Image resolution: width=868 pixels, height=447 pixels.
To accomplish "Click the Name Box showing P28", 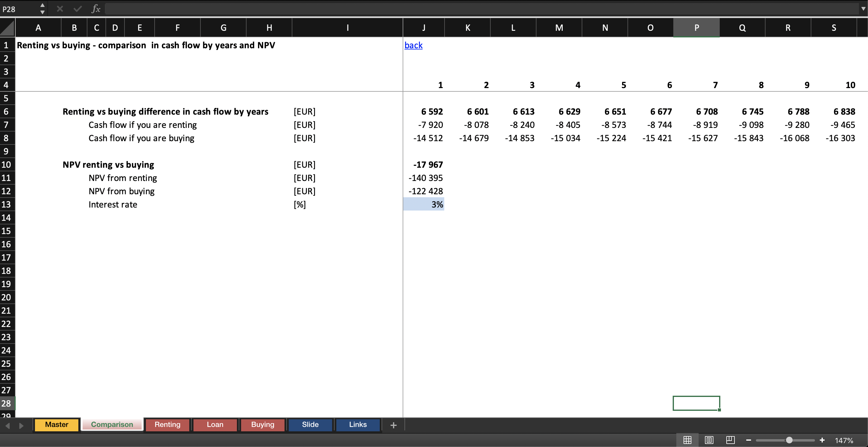I will (20, 9).
